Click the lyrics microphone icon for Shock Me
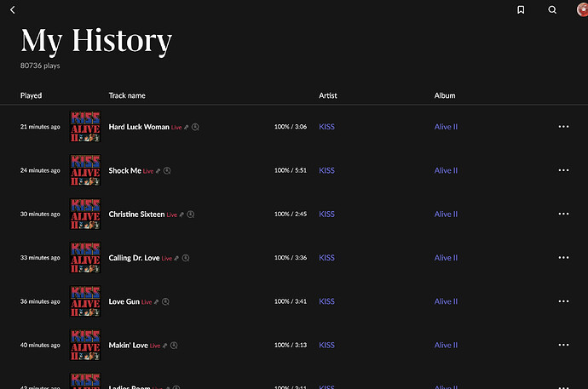The width and height of the screenshot is (588, 389). click(158, 171)
